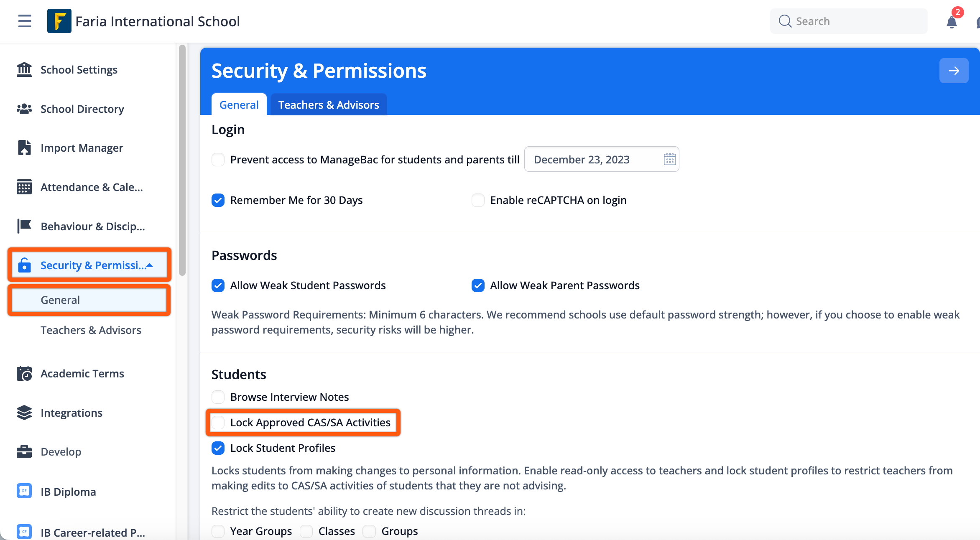Switch to Teachers & Advisors tab
The height and width of the screenshot is (540, 980).
point(329,104)
